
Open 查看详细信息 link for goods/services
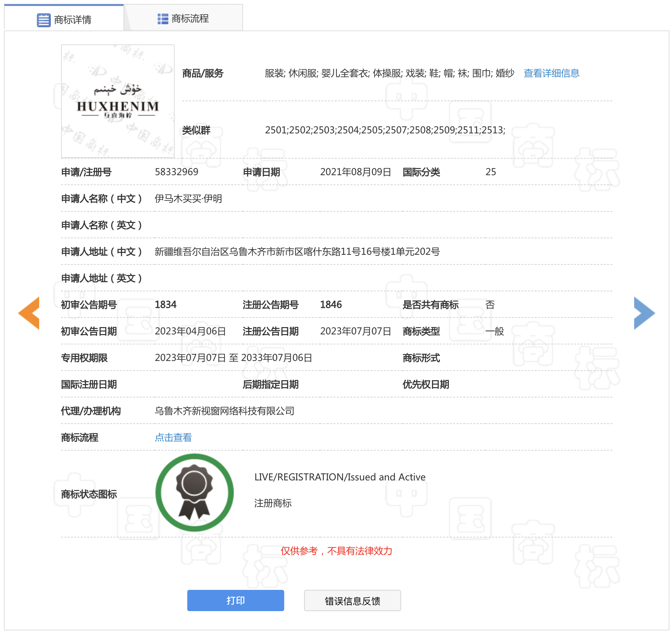551,73
